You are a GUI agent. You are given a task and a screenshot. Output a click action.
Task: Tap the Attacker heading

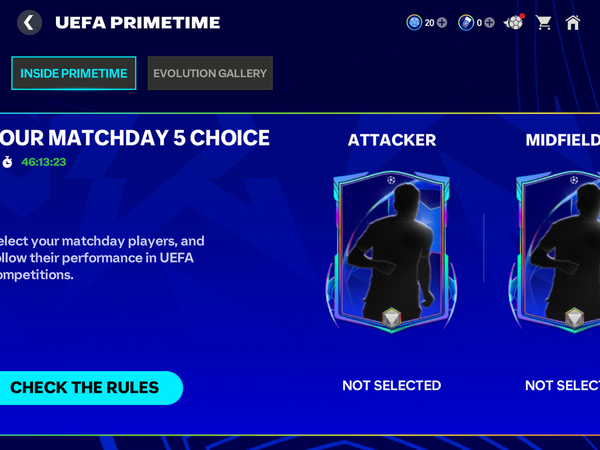click(392, 140)
